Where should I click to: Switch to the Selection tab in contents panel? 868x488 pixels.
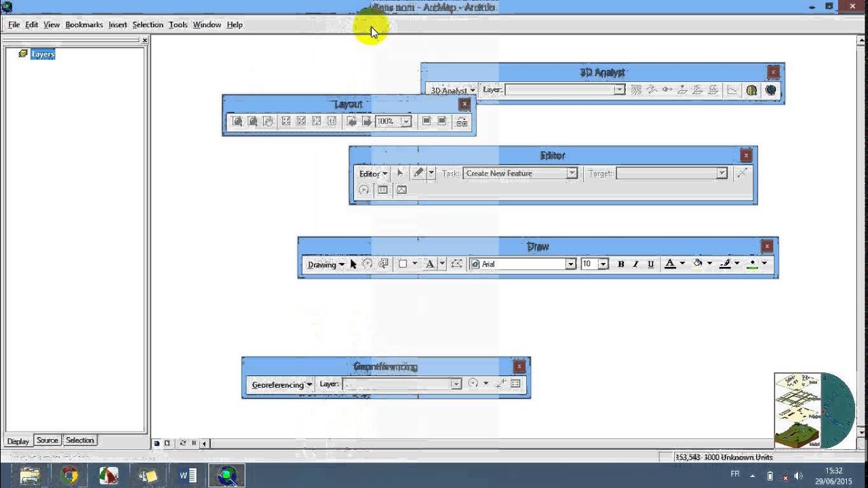click(80, 441)
